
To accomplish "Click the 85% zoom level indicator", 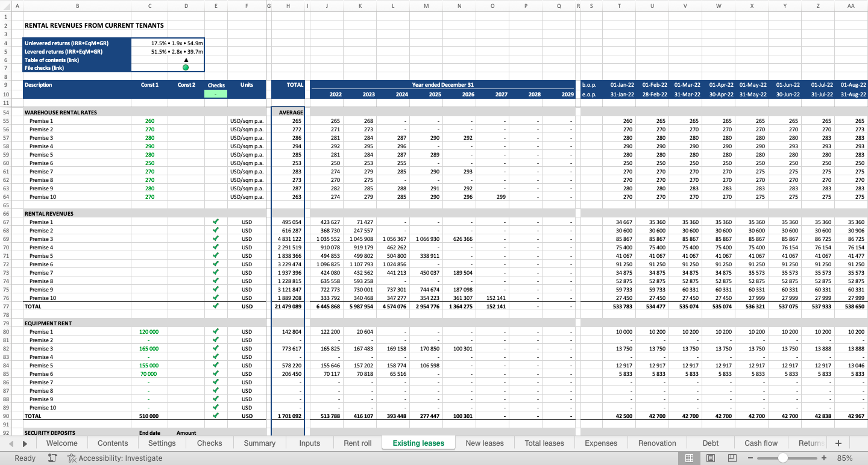I will tap(844, 458).
